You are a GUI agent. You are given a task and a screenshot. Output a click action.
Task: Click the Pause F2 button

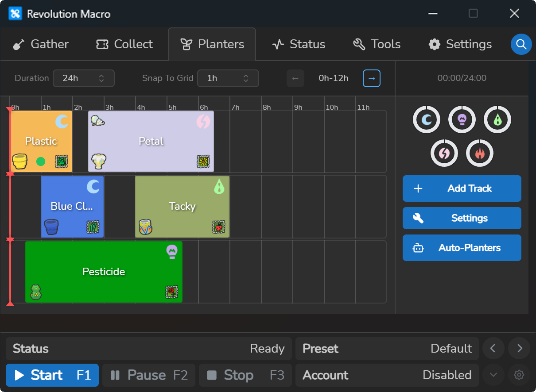point(149,375)
